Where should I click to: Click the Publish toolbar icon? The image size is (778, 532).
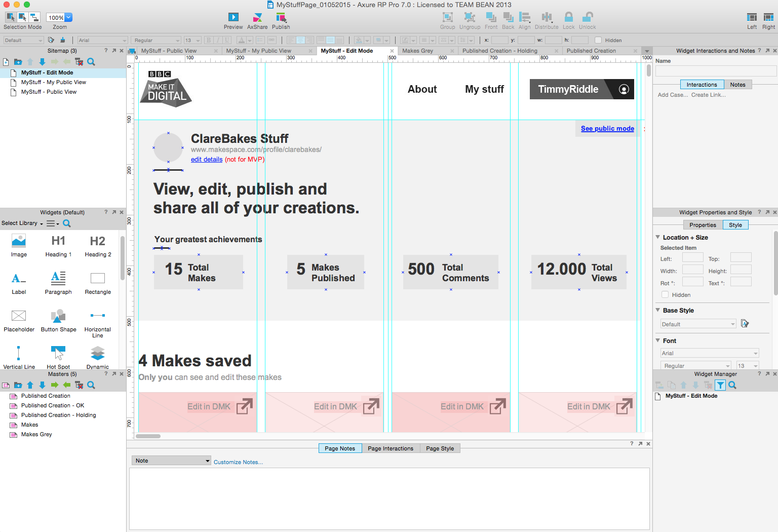point(281,18)
